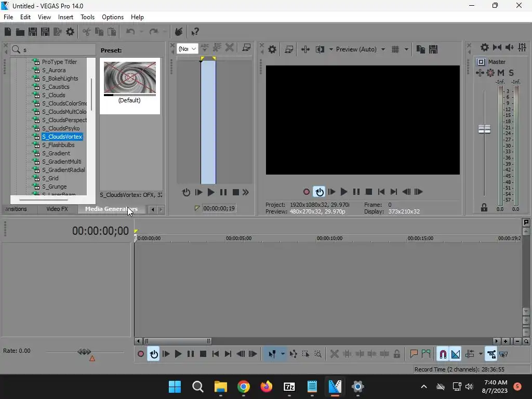Image resolution: width=532 pixels, height=399 pixels.
Task: Toggle Lock Envelopes to Events button
Action: pyautogui.click(x=491, y=354)
